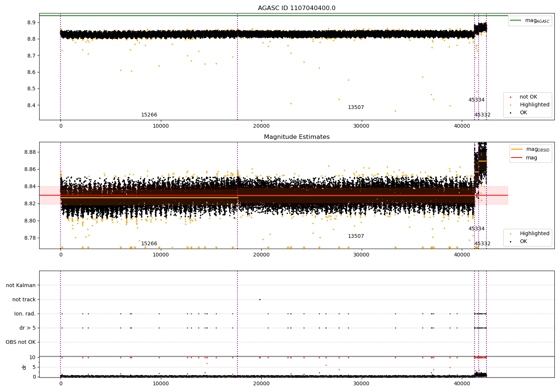This screenshot has width=560, height=392.
Task: Click the 'Ion. rad.' axis label
Action: (x=25, y=314)
